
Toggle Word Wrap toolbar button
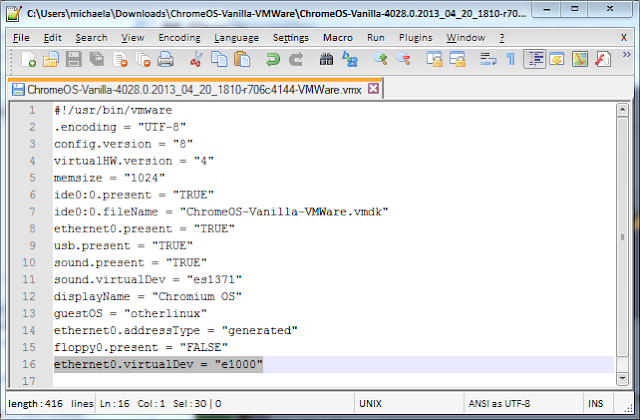(x=488, y=59)
